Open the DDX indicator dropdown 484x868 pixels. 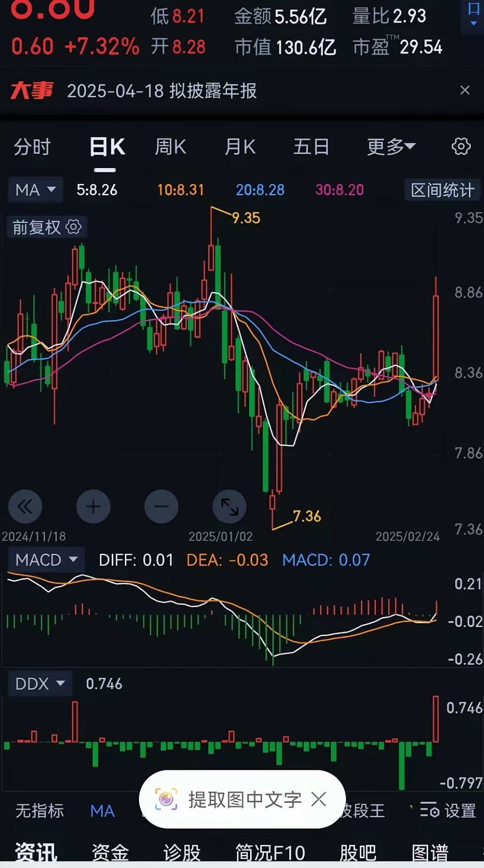[x=40, y=684]
